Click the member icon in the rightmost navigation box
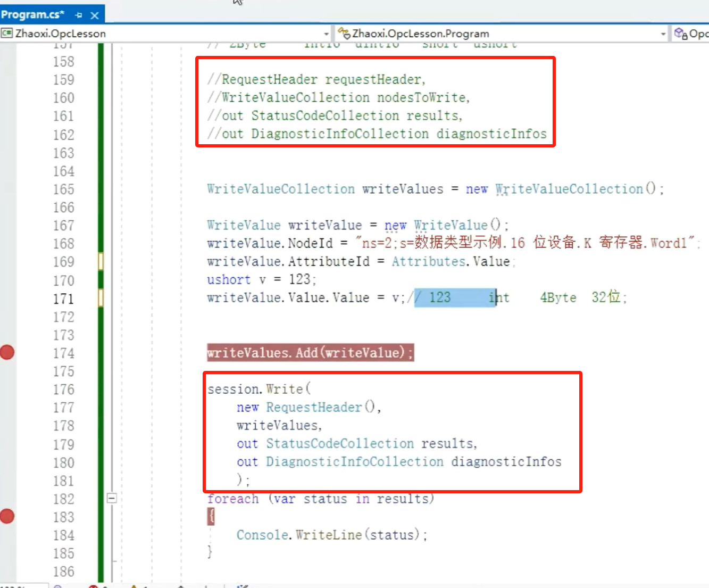The height and width of the screenshot is (588, 709). click(680, 34)
